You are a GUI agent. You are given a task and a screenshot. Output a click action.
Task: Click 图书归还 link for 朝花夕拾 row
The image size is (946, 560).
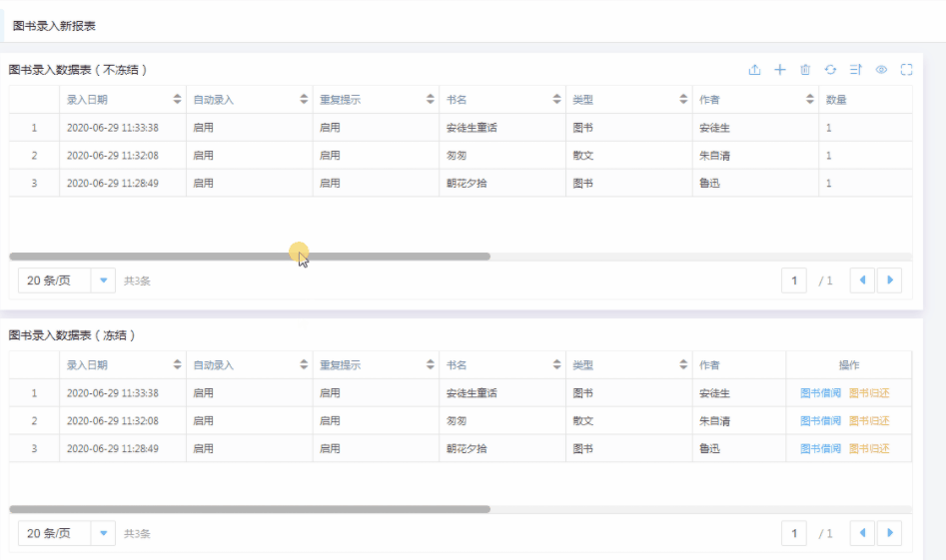(868, 449)
